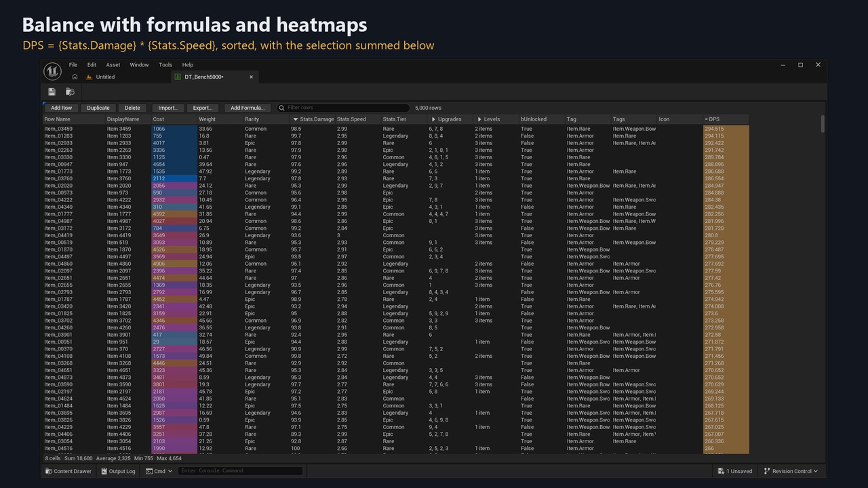Click the Content Drawer icon button
This screenshot has width=868, height=488.
coord(68,471)
